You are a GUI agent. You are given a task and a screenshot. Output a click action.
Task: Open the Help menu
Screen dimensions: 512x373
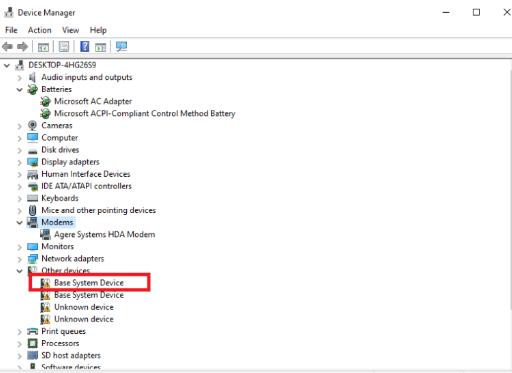98,30
